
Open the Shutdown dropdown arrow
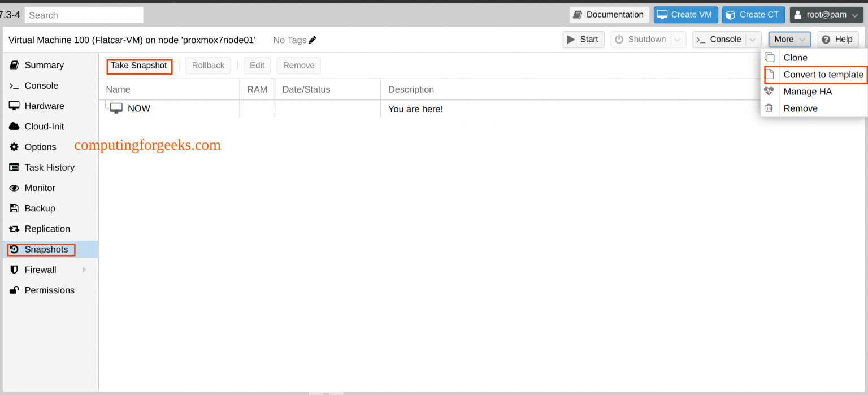[678, 39]
